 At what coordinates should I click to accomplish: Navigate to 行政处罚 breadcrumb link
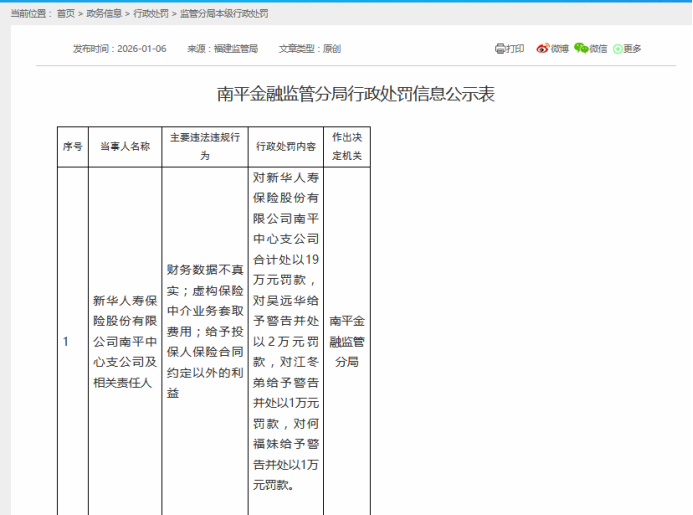tap(150, 14)
